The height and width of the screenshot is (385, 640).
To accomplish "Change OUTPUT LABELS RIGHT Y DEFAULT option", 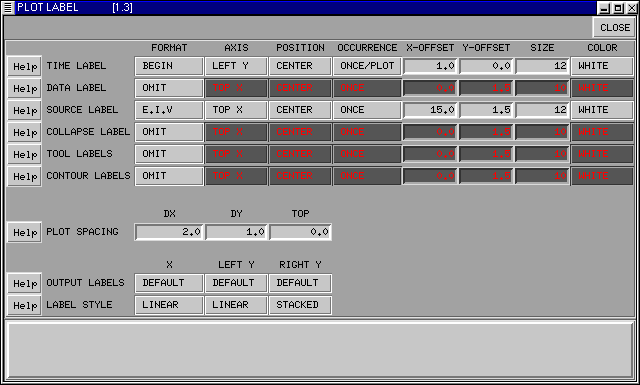I will click(x=300, y=283).
